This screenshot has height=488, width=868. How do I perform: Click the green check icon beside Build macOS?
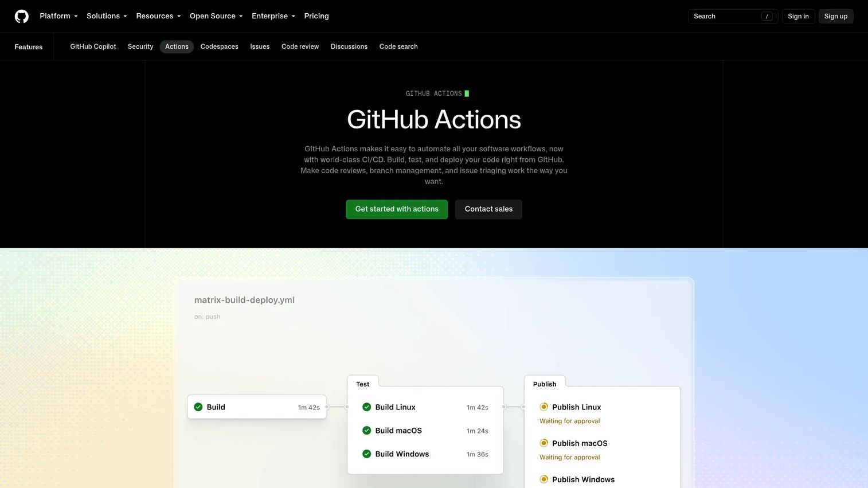(x=367, y=431)
